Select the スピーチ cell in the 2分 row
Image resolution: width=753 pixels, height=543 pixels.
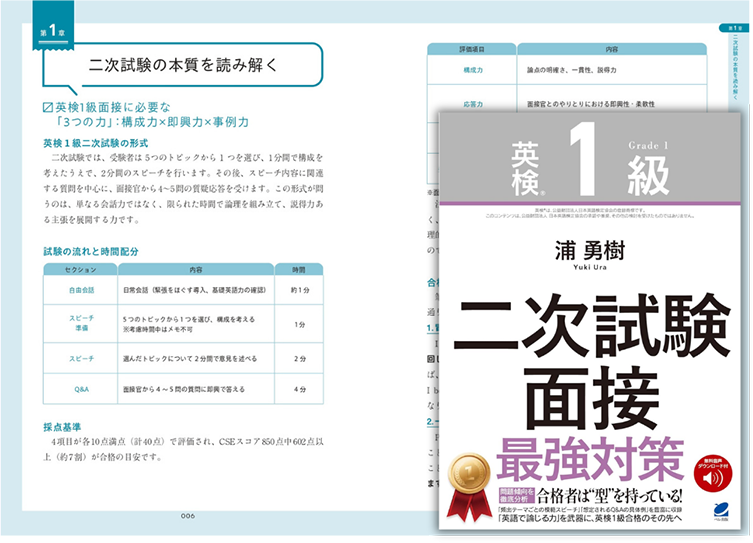[x=81, y=359]
